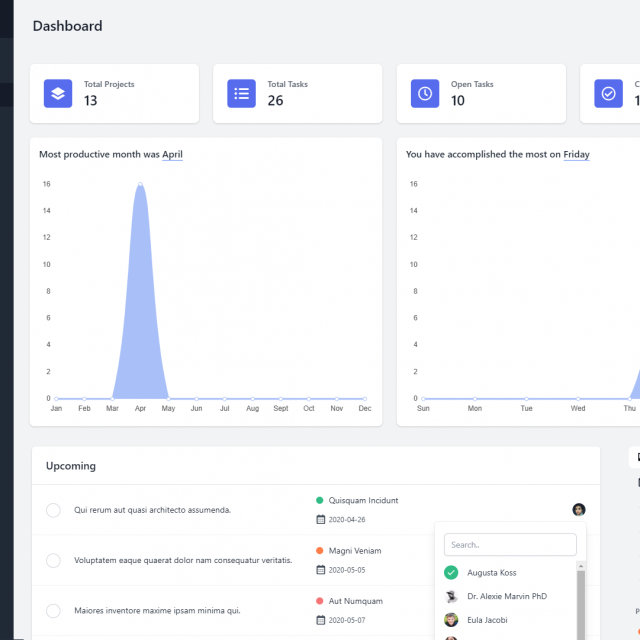Click green status dot beside Quisquam Incidunt
The image size is (640, 640).
320,500
